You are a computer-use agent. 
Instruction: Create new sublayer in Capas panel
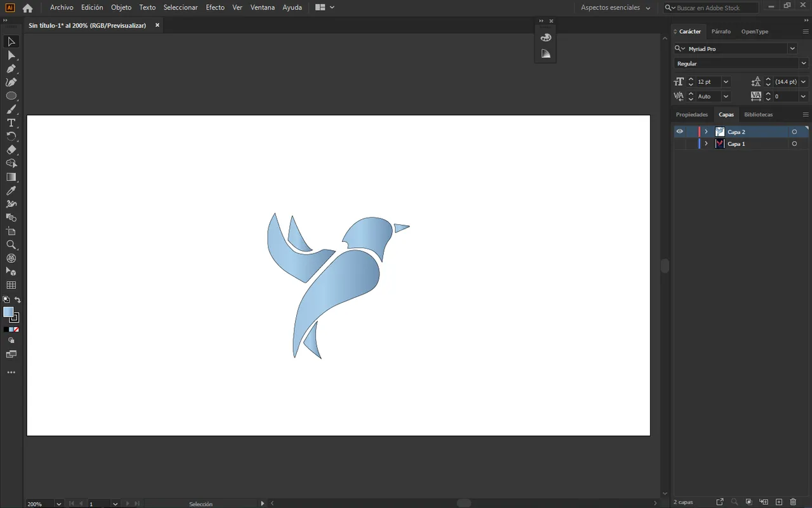(764, 502)
